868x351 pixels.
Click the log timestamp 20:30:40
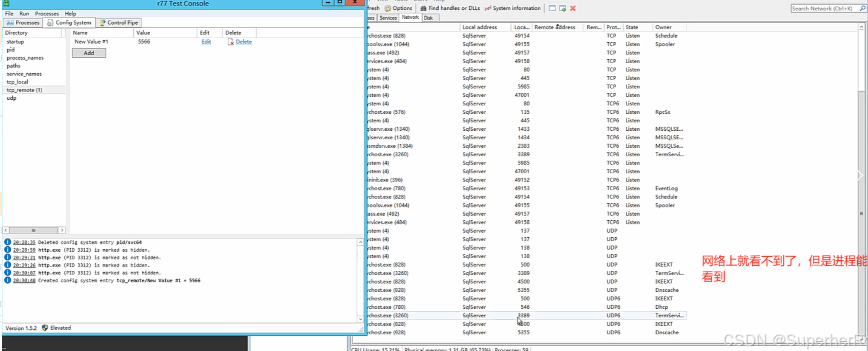tap(24, 281)
